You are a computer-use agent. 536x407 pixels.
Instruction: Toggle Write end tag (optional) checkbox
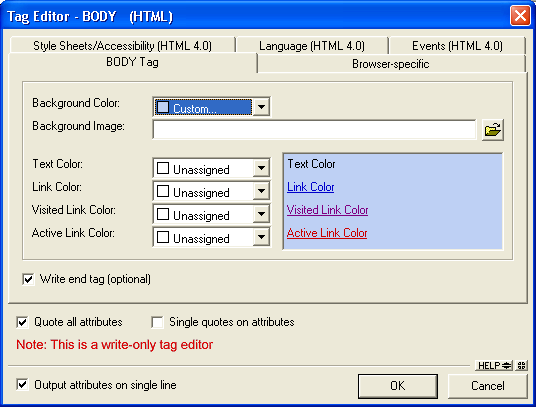(x=28, y=279)
